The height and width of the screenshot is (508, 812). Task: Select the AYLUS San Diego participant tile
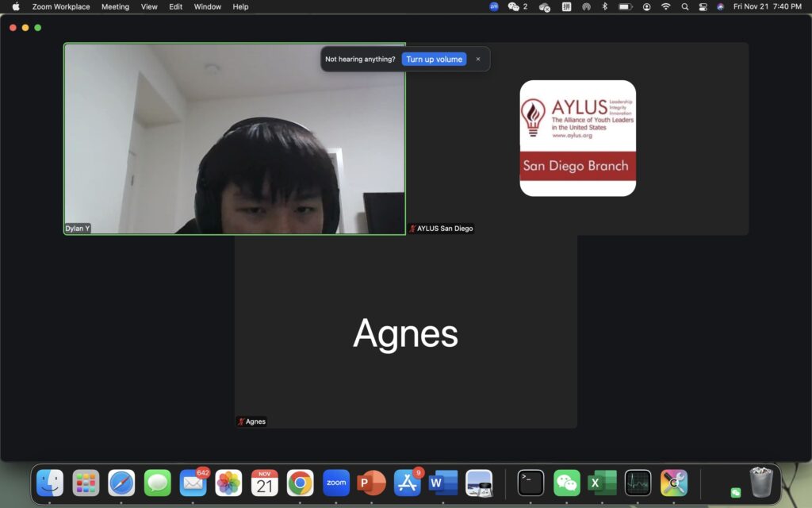tap(577, 139)
